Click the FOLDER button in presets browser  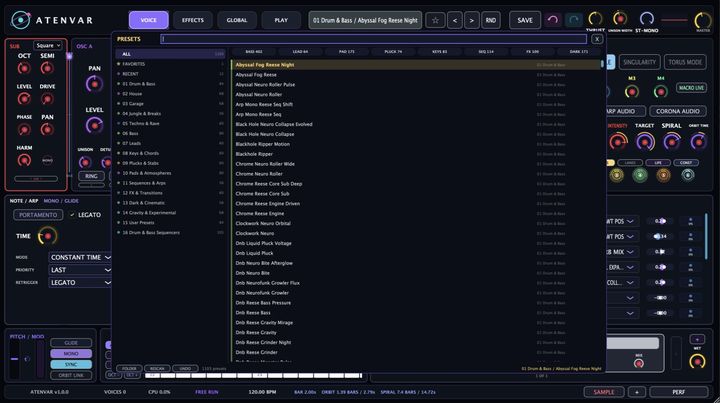[129, 369]
